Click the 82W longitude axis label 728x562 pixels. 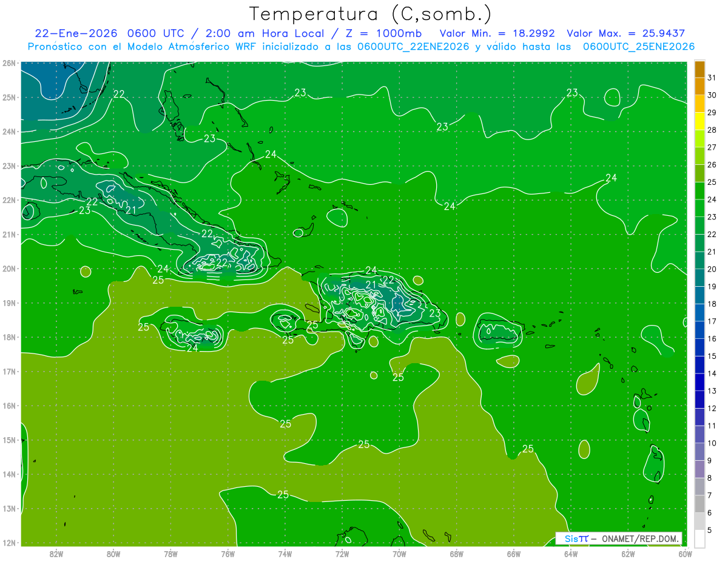(56, 554)
